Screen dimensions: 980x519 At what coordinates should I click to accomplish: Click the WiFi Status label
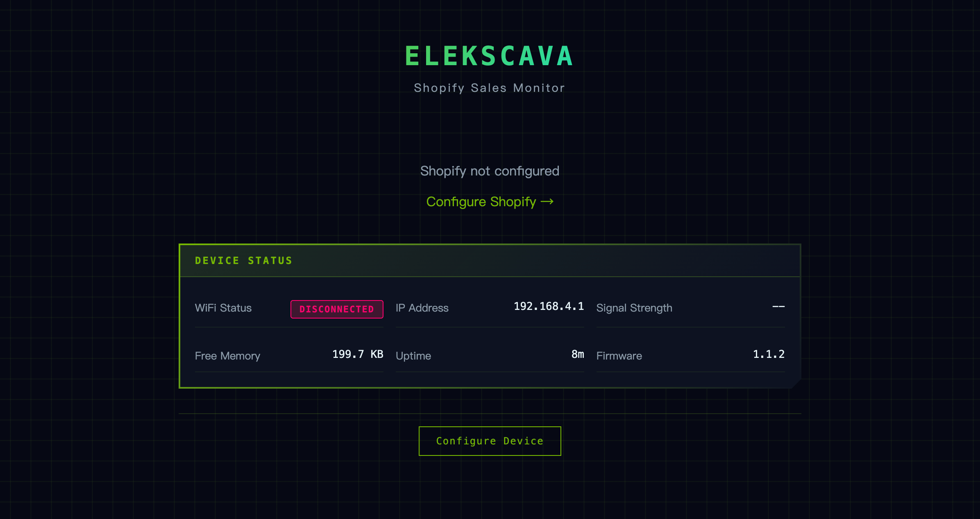pyautogui.click(x=223, y=308)
